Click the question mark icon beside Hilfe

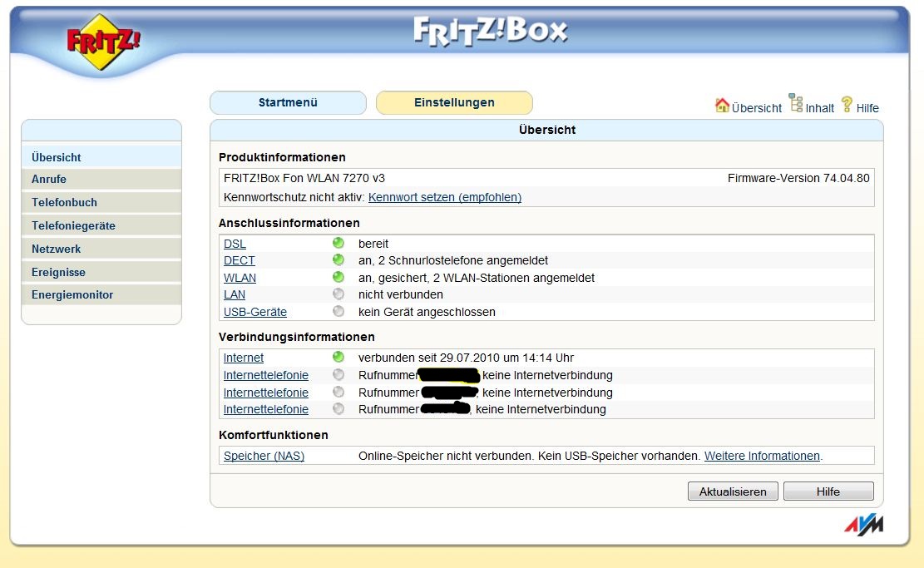coord(847,104)
